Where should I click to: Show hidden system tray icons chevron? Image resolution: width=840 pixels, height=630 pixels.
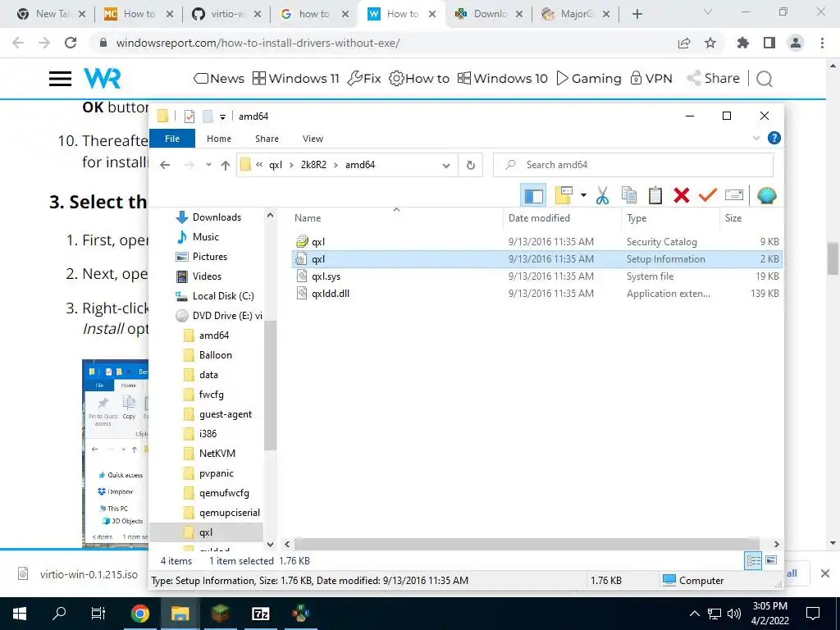694,614
